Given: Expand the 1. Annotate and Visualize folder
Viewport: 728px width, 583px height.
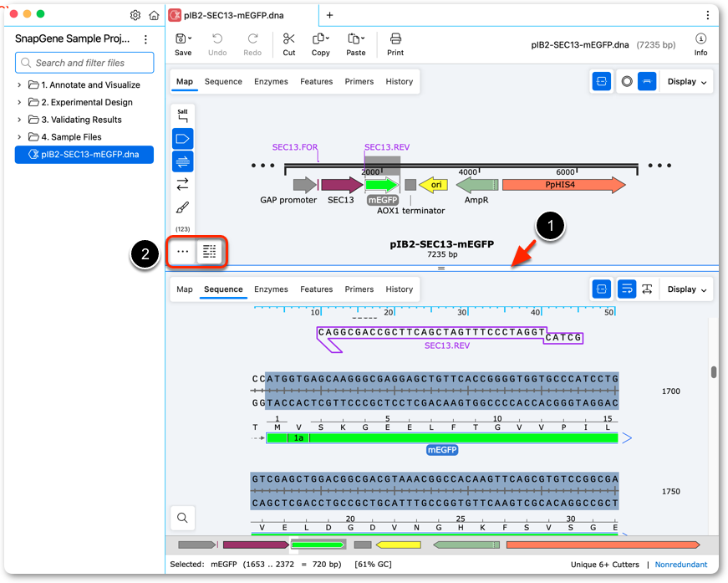Looking at the screenshot, I should (19, 85).
